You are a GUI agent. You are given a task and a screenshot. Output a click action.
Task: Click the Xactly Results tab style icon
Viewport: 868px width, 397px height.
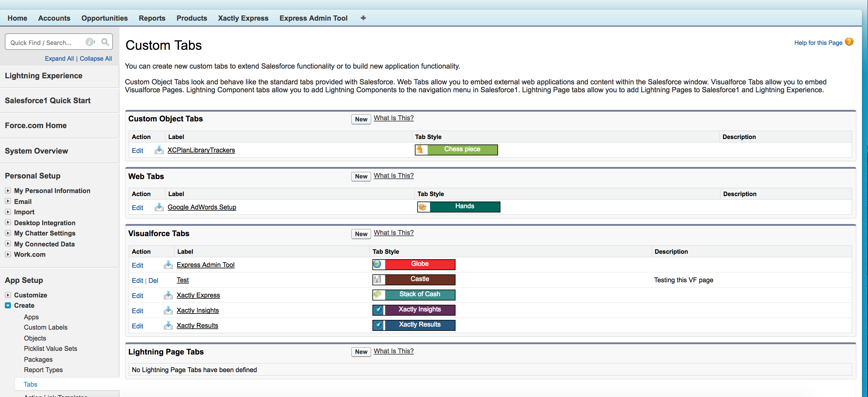pos(378,325)
